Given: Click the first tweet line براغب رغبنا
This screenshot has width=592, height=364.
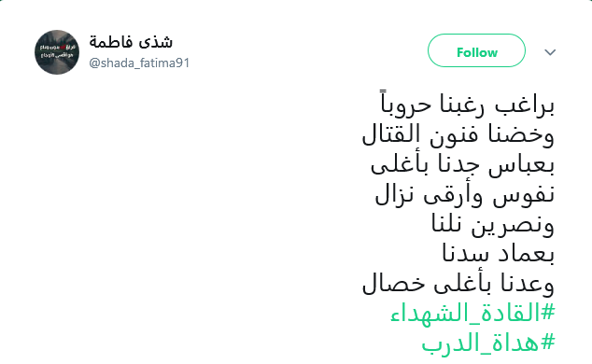Looking at the screenshot, I should point(467,104).
